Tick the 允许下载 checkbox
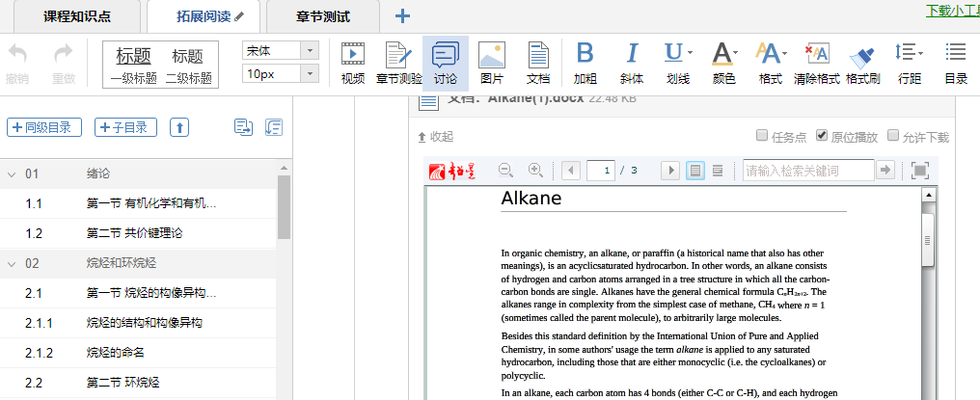Image resolution: width=980 pixels, height=400 pixels. [x=893, y=136]
